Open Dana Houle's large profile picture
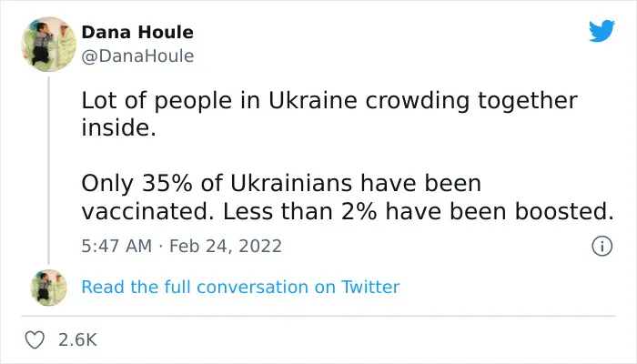 point(49,45)
